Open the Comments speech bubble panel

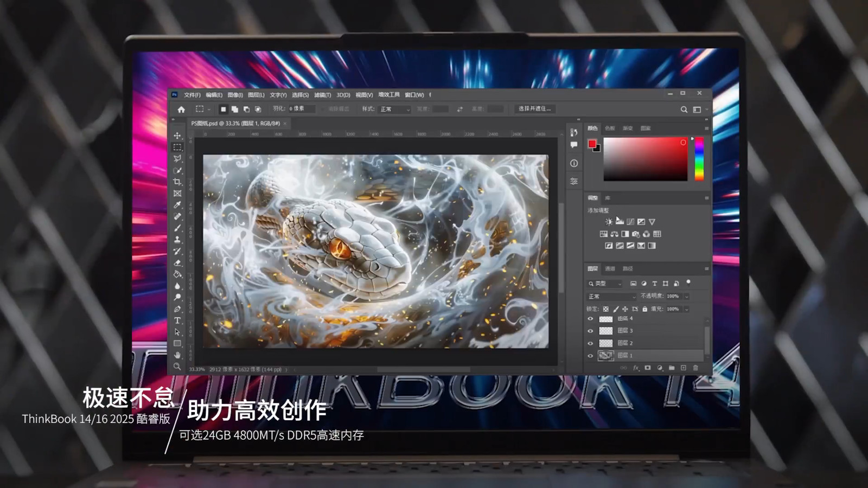pyautogui.click(x=574, y=145)
